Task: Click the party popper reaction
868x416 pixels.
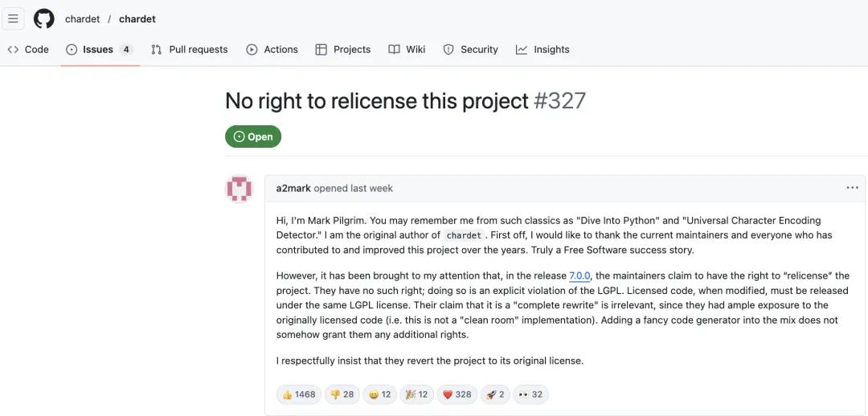Action: coord(416,394)
